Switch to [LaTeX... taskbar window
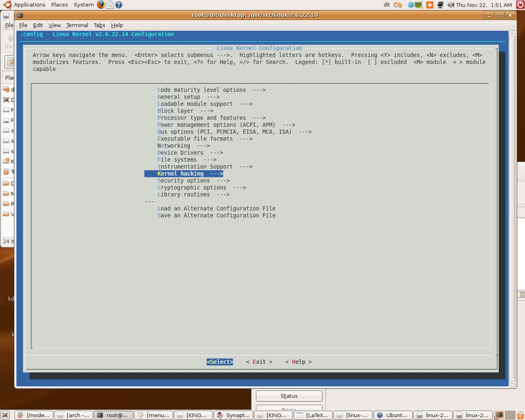Image resolution: width=525 pixels, height=420 pixels. coord(313,415)
